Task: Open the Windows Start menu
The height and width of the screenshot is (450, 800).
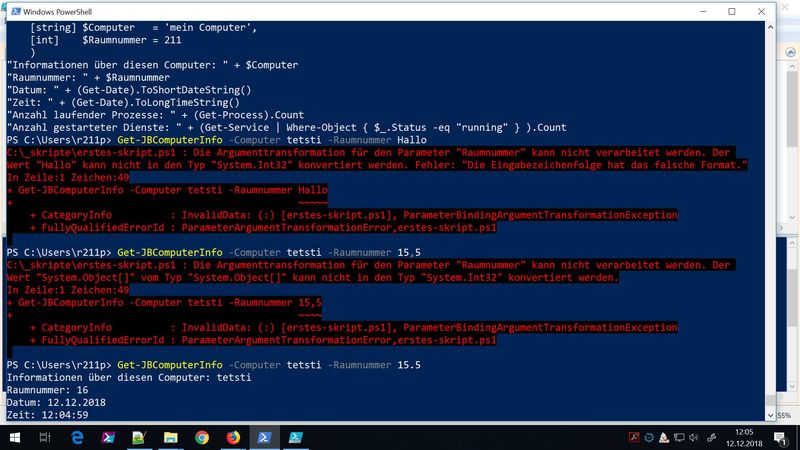Action: point(15,438)
